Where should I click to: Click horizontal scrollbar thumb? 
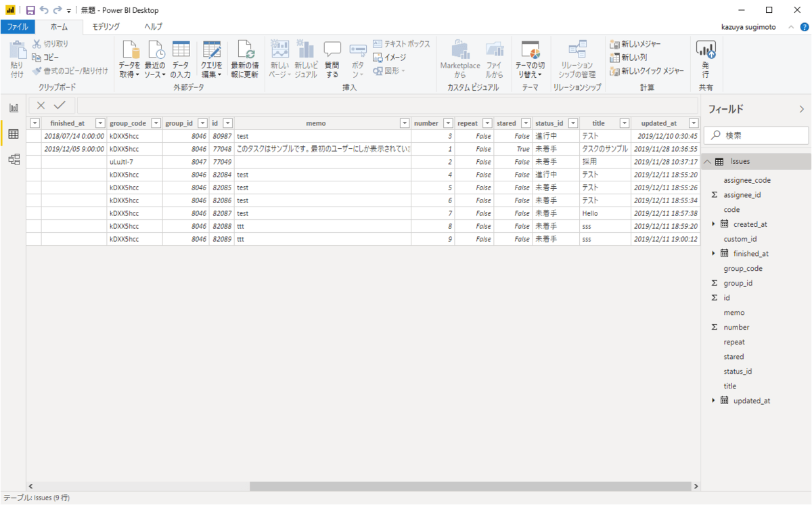[x=471, y=486]
